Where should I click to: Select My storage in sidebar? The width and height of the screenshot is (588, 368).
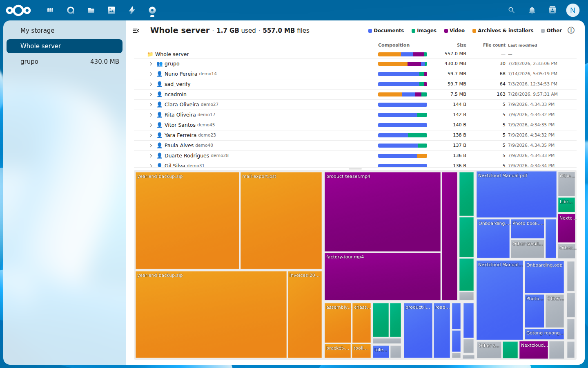pos(65,31)
